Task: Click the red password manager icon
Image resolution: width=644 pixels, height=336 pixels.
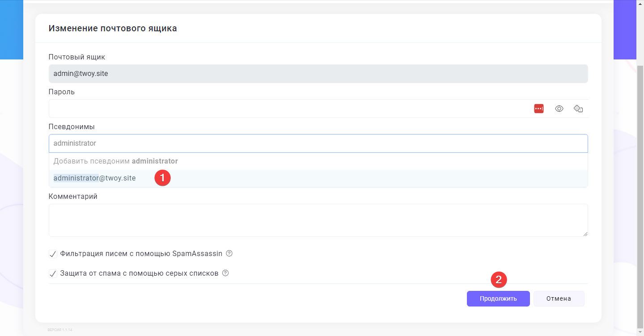Action: coord(539,109)
